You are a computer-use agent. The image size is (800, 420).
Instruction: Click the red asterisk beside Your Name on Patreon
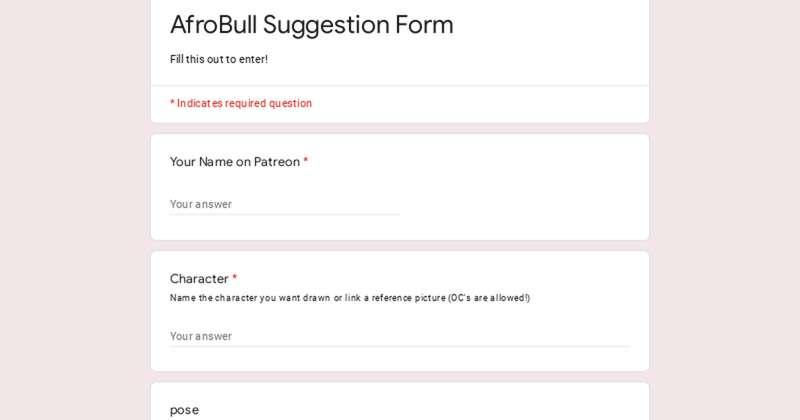[x=306, y=161]
